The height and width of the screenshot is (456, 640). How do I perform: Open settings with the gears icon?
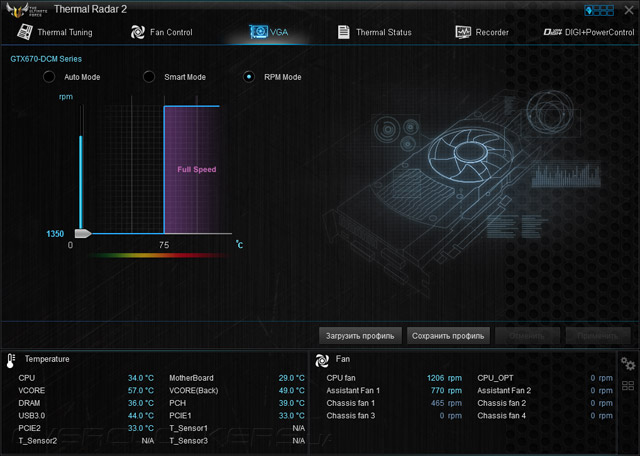click(628, 363)
